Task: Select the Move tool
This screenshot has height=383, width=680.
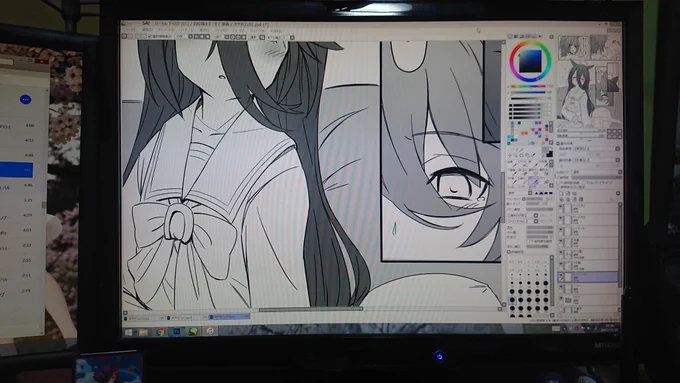Action: 510,155
